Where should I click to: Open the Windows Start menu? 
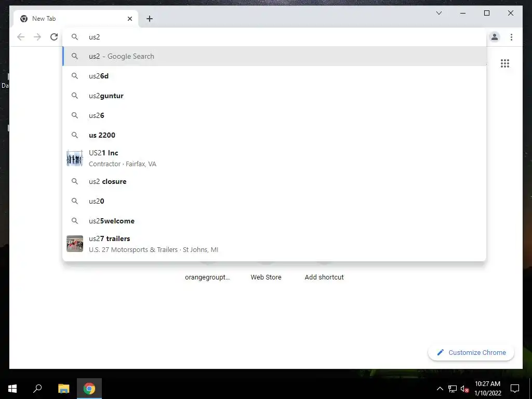[12, 389]
